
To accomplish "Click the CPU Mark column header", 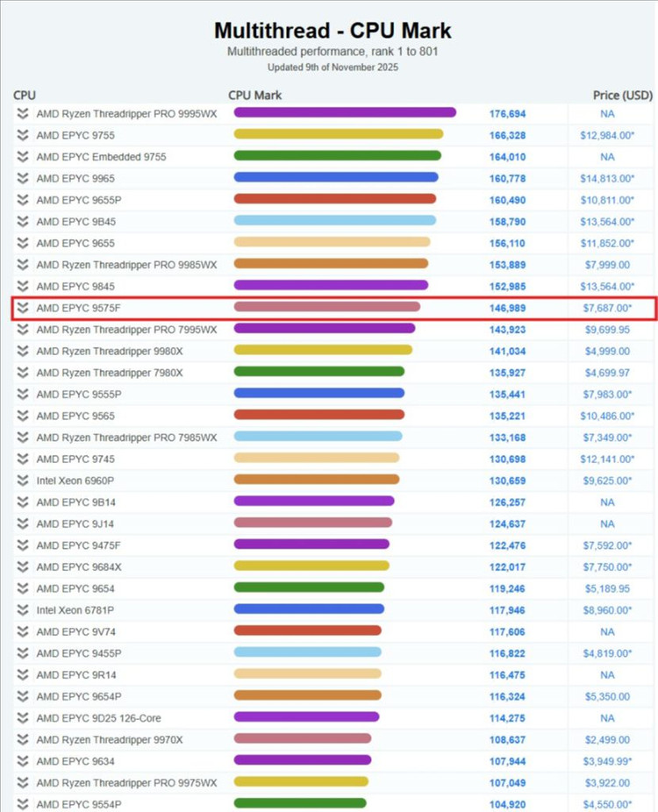I will [x=254, y=95].
